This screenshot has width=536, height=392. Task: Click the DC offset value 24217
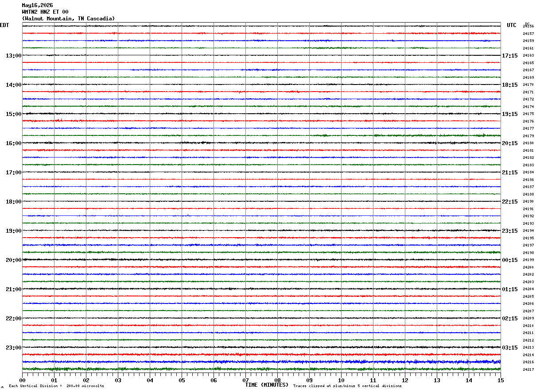click(x=528, y=369)
